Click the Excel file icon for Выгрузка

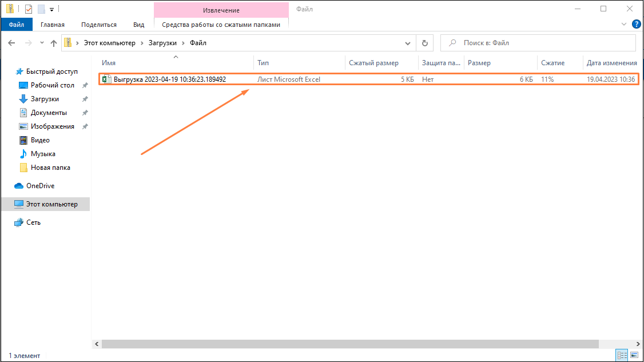[x=106, y=79]
